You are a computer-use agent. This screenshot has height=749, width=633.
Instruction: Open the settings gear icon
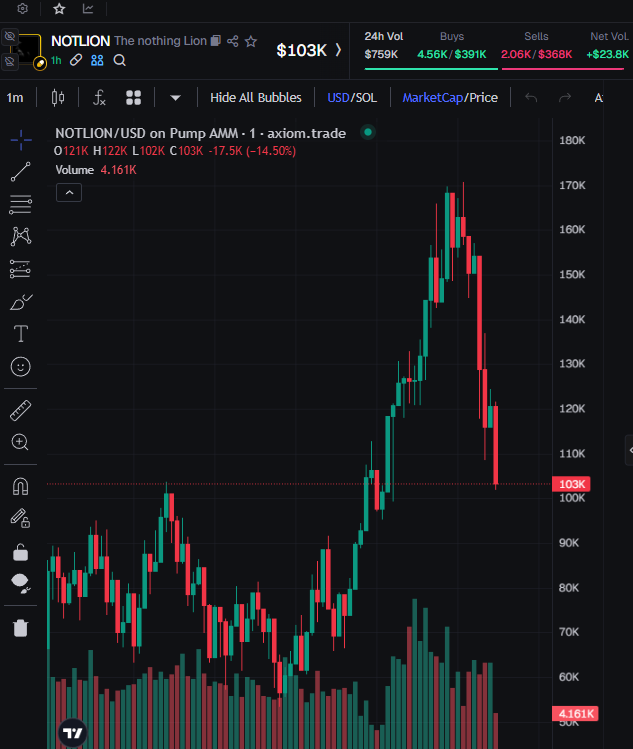tap(22, 9)
